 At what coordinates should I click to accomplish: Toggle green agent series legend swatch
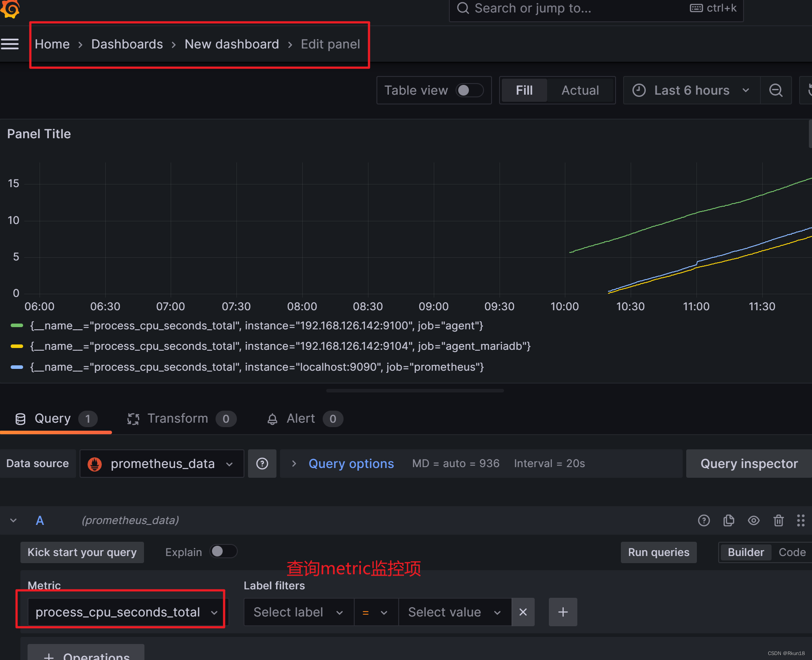17,326
